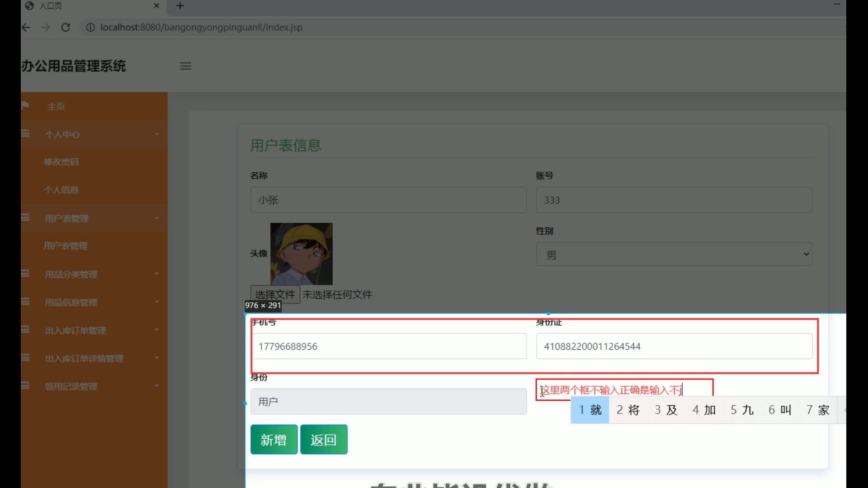Select IME candidate 2 将
The image size is (868, 488).
(x=628, y=410)
